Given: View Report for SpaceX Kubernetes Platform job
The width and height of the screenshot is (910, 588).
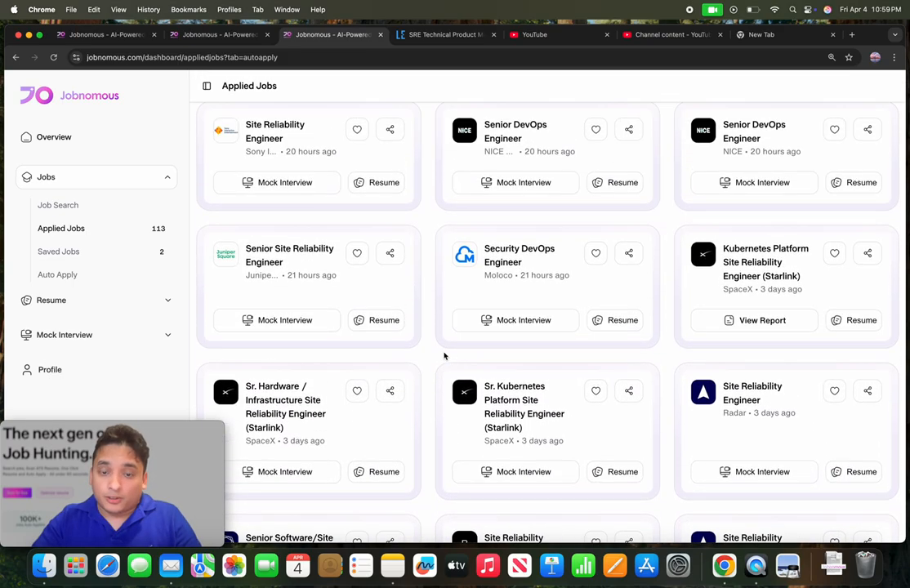Looking at the screenshot, I should (x=755, y=320).
